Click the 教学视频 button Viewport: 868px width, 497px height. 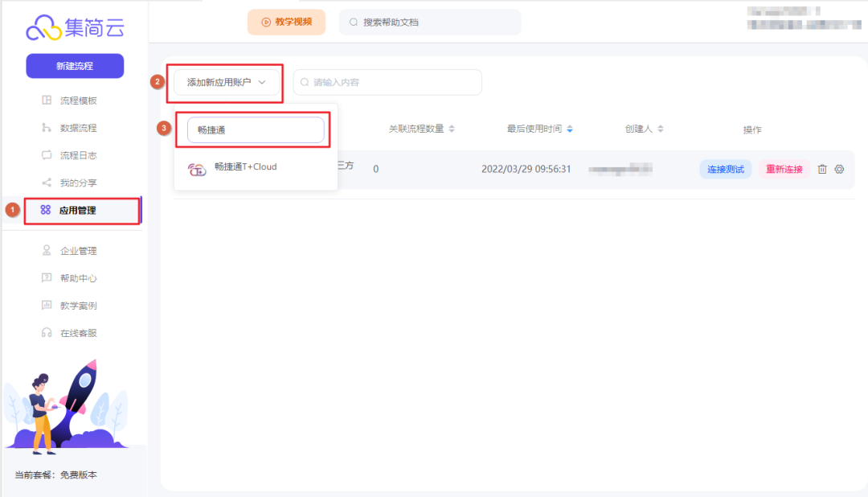(x=286, y=23)
